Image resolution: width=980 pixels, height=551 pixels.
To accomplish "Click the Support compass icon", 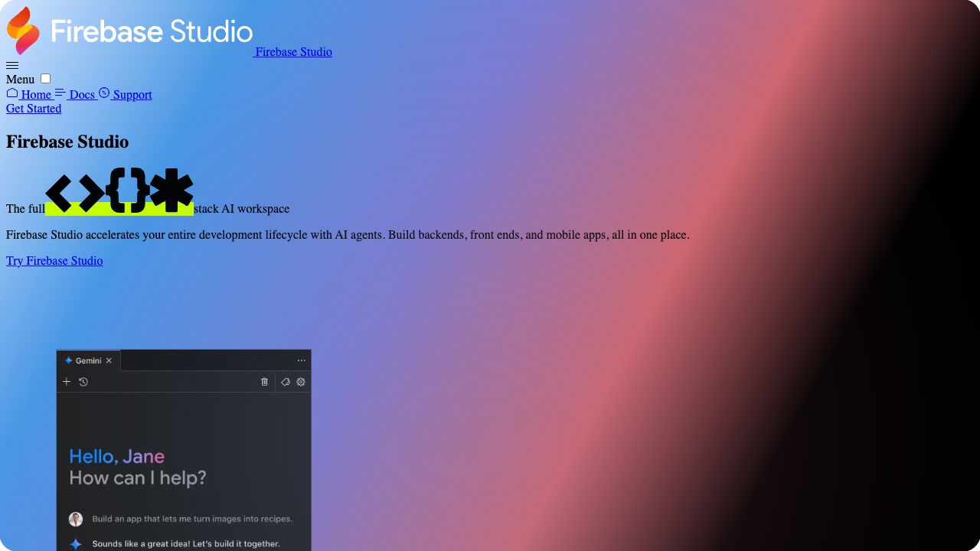I will 104,93.
